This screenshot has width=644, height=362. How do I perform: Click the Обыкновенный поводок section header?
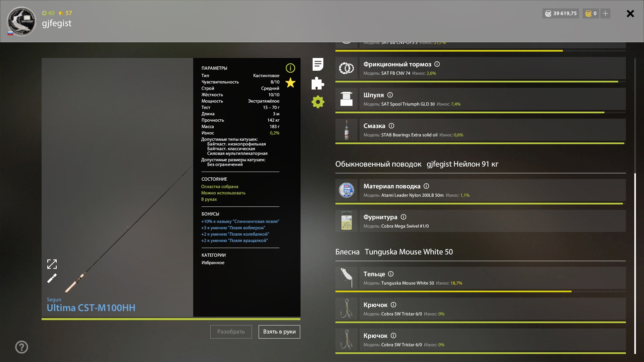pos(417,164)
